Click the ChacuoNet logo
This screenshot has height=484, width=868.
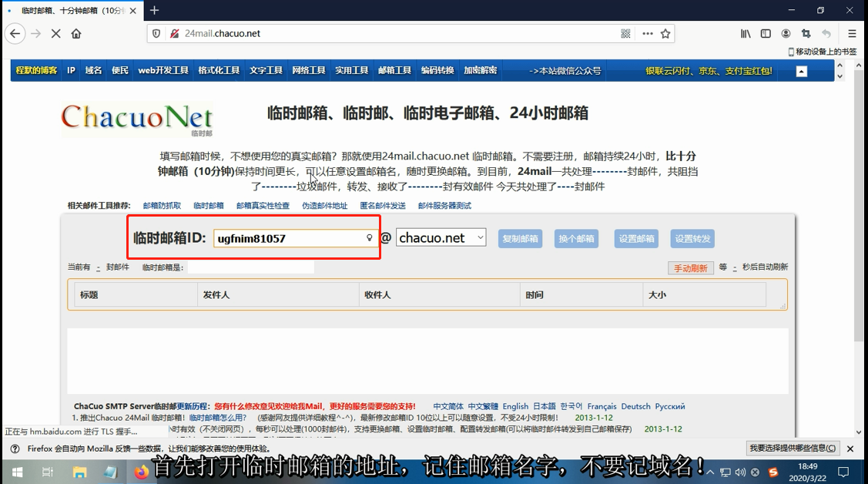coord(137,119)
